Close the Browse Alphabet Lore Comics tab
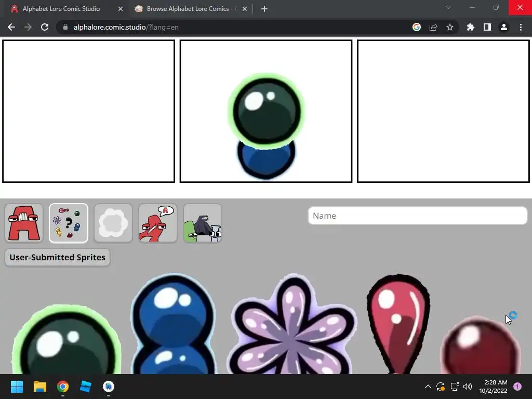Screen dimensions: 532x399 pos(245,9)
